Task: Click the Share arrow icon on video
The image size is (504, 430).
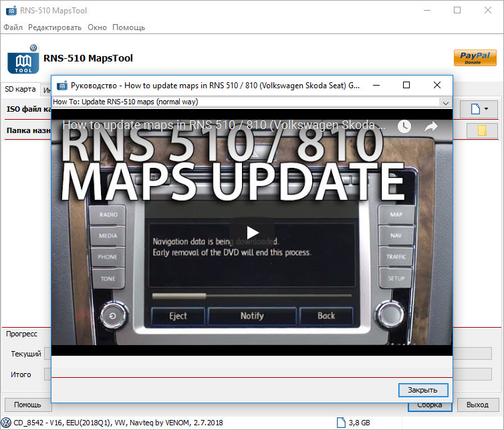Action: coord(431,126)
